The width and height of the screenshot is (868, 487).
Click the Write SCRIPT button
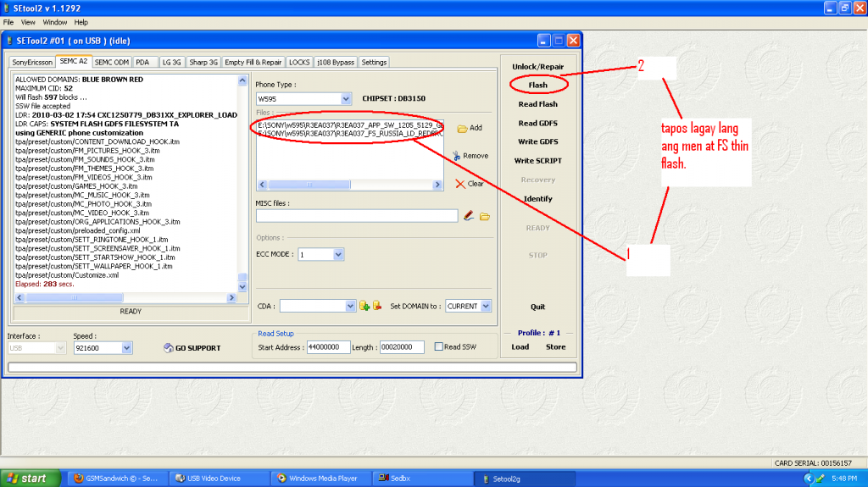pyautogui.click(x=537, y=161)
